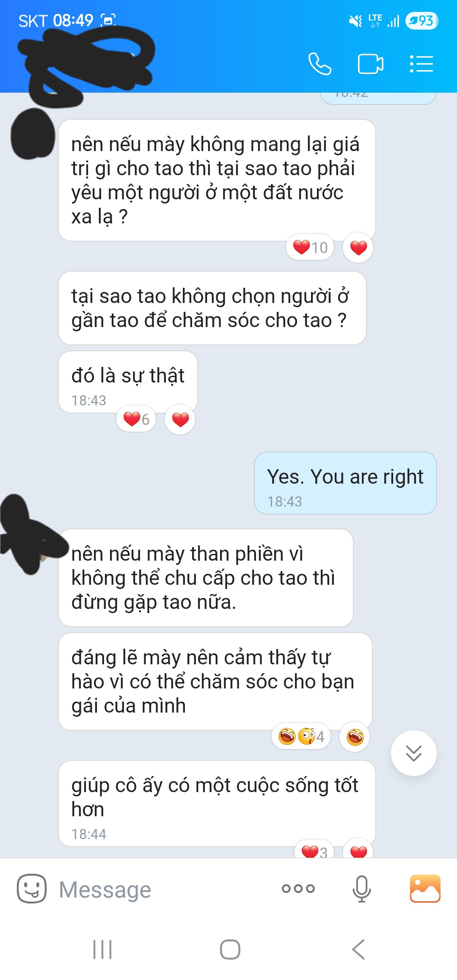Open the heart 6 reaction count
Screen dimensions: 457x980
[x=136, y=419]
